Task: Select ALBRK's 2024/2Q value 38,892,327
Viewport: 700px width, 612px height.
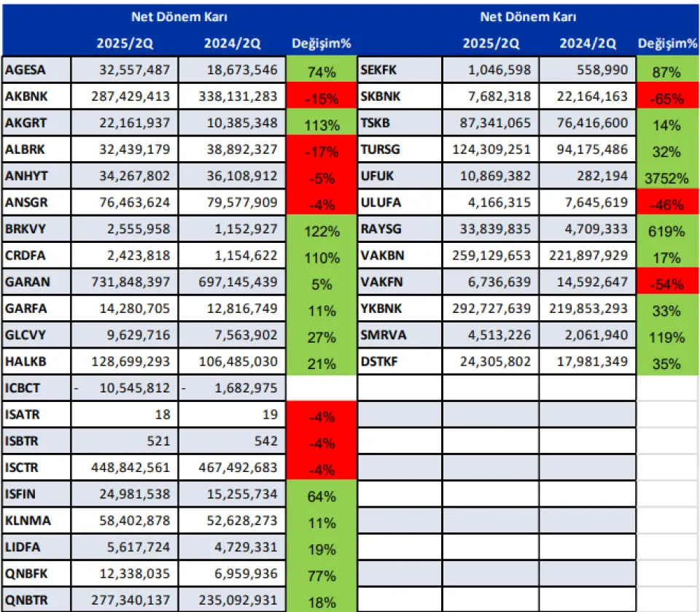Action: click(x=242, y=150)
